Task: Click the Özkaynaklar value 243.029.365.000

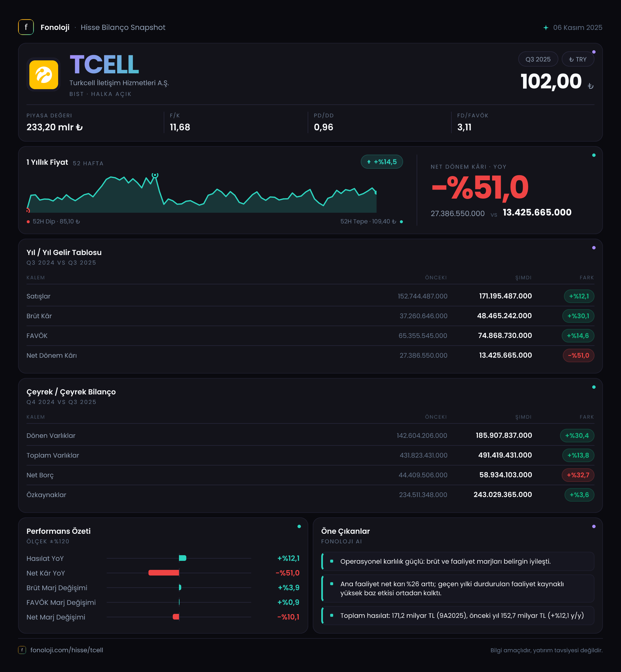Action: pos(502,495)
